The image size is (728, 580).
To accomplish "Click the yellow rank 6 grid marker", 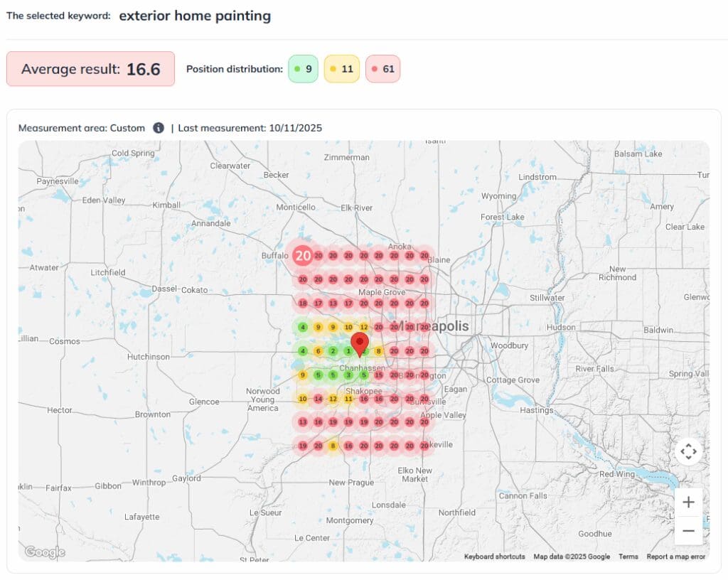I will click(x=318, y=351).
